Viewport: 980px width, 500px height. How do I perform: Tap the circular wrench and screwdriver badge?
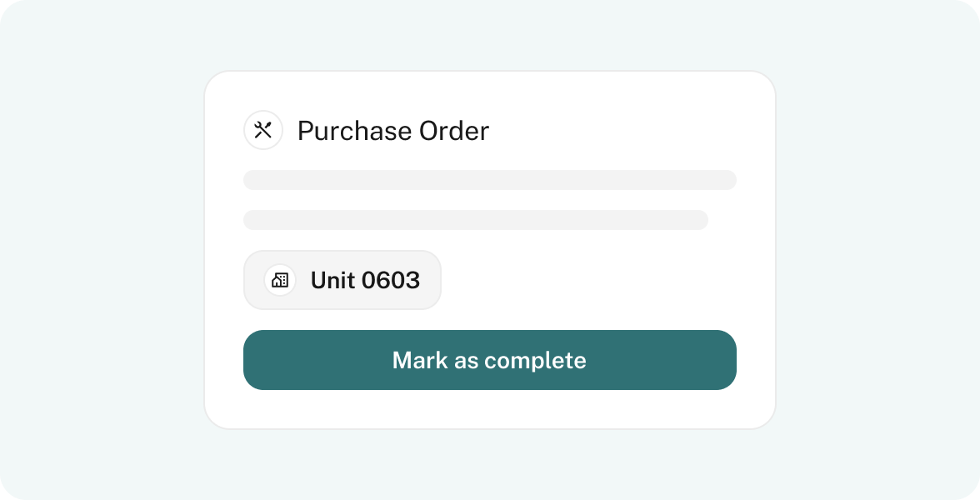coord(263,130)
